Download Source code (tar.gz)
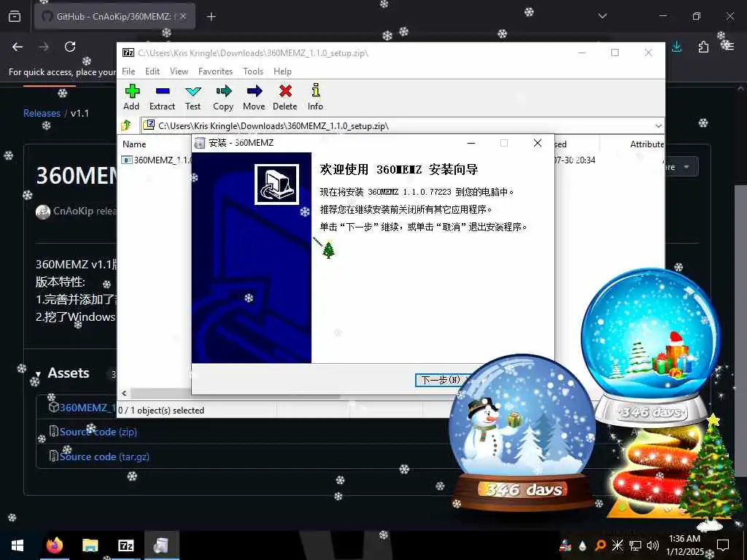Image resolution: width=747 pixels, height=560 pixels. [104, 456]
